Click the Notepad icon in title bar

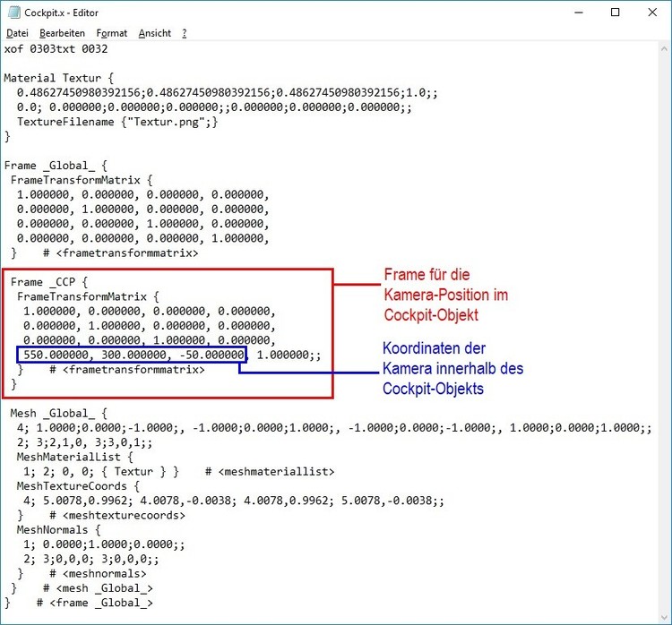click(x=13, y=13)
